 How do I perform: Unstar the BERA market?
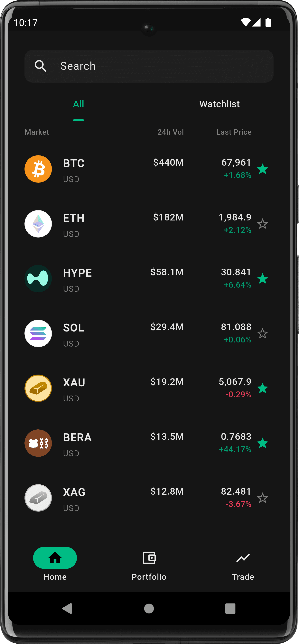coord(263,443)
